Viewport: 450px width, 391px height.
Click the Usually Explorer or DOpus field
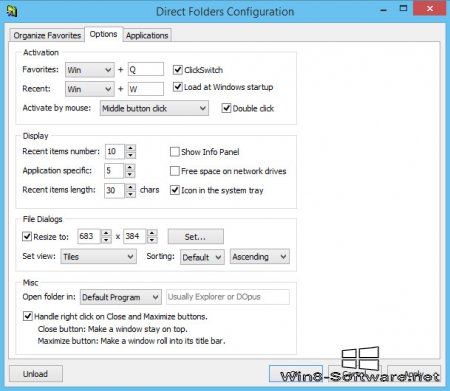[x=228, y=297]
